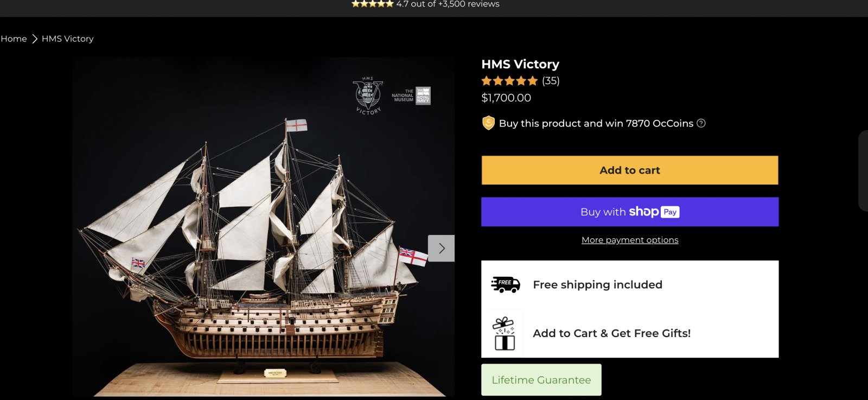The width and height of the screenshot is (868, 400).
Task: Buy now with the Shop Pay button
Action: coord(629,212)
